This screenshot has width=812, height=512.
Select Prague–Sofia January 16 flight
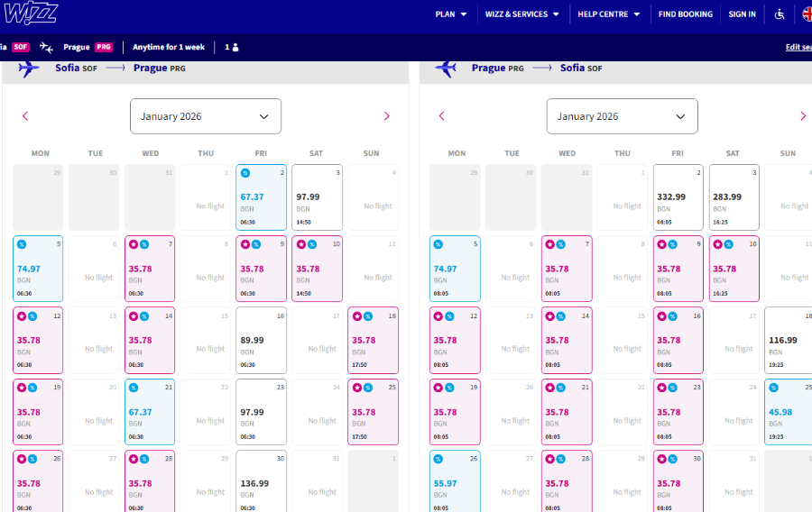[x=678, y=341]
